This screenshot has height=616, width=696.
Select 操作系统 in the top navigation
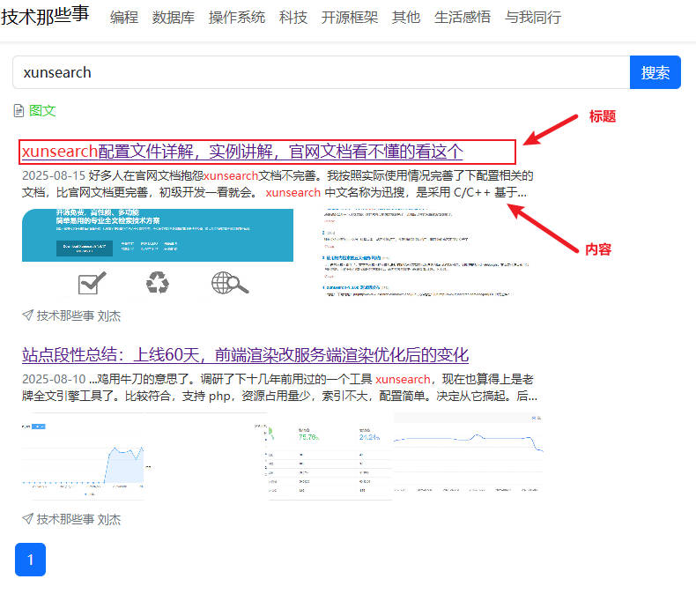[237, 18]
